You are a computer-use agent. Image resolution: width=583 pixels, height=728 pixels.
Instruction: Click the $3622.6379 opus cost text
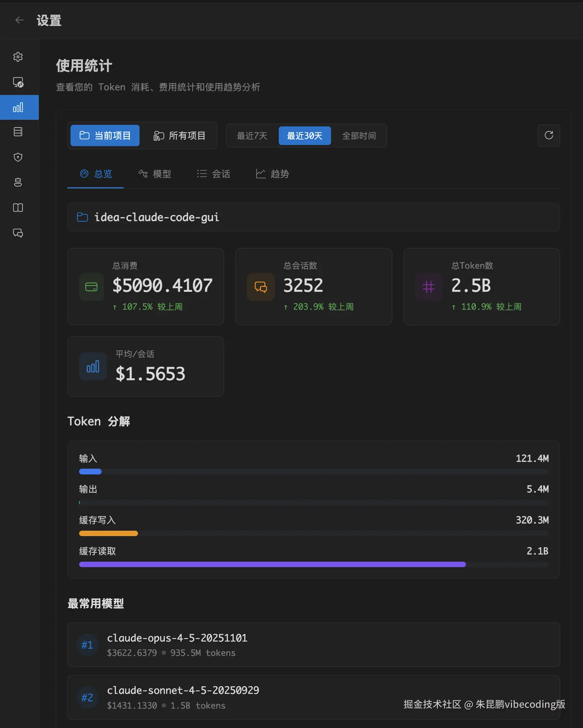(x=132, y=653)
